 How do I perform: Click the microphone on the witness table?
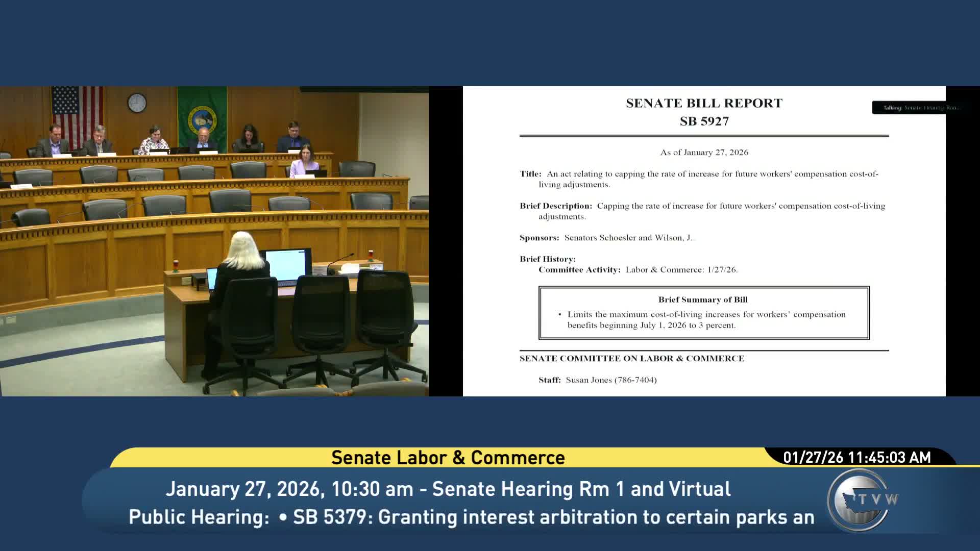tap(341, 261)
